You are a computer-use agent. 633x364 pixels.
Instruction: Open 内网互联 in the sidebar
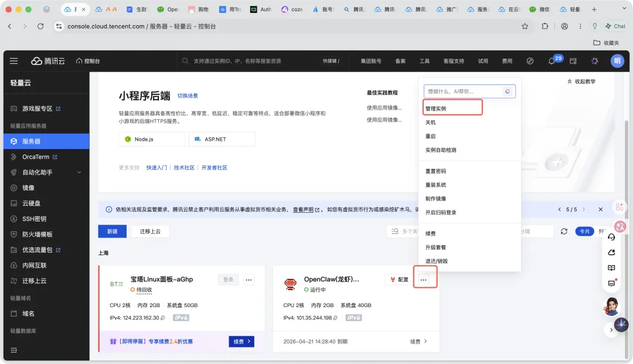click(35, 265)
